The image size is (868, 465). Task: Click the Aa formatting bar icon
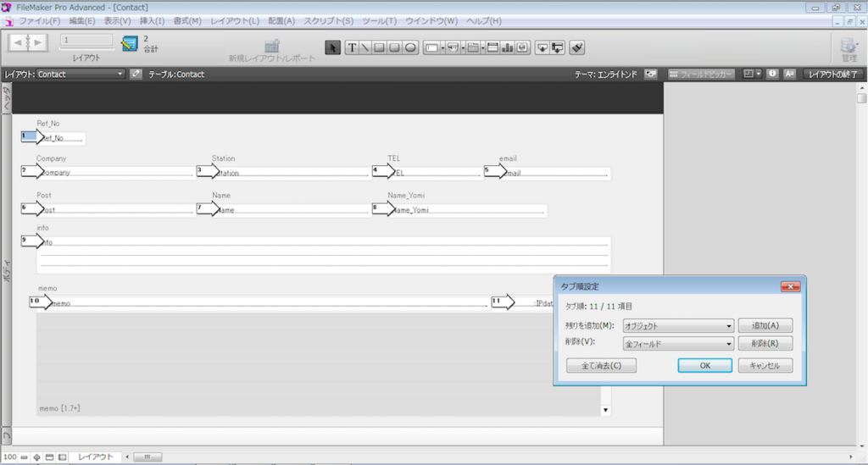point(790,74)
